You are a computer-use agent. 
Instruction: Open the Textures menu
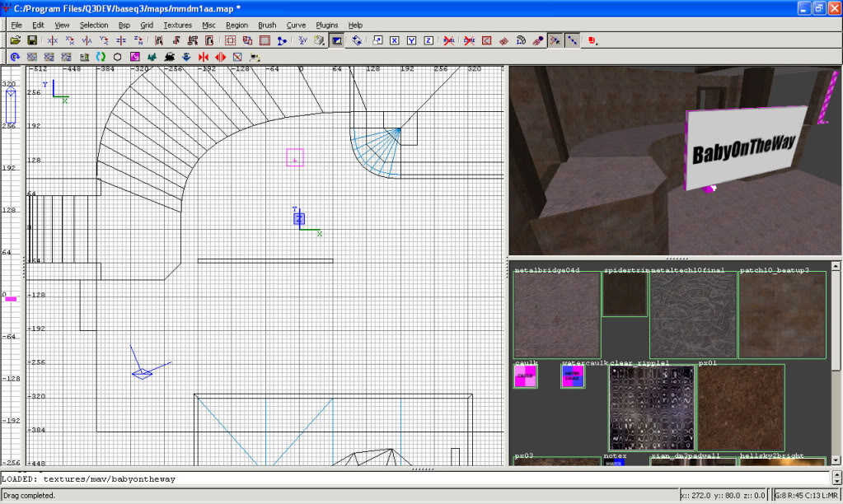point(177,25)
